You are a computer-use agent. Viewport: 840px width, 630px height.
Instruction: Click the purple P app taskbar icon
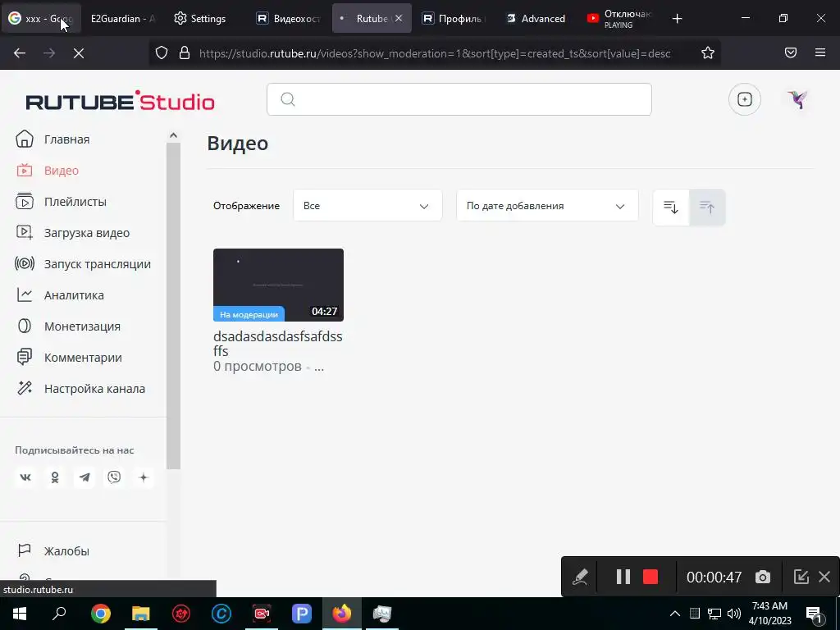[x=302, y=614]
